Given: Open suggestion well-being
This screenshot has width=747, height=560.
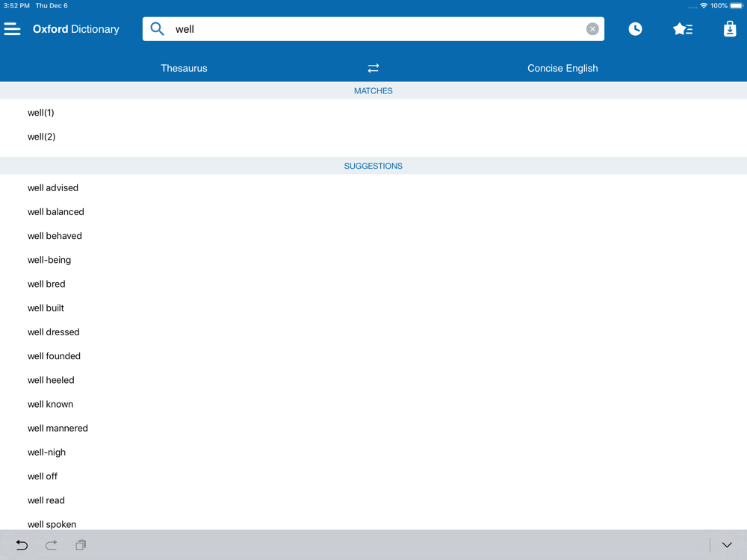Looking at the screenshot, I should point(373,260).
